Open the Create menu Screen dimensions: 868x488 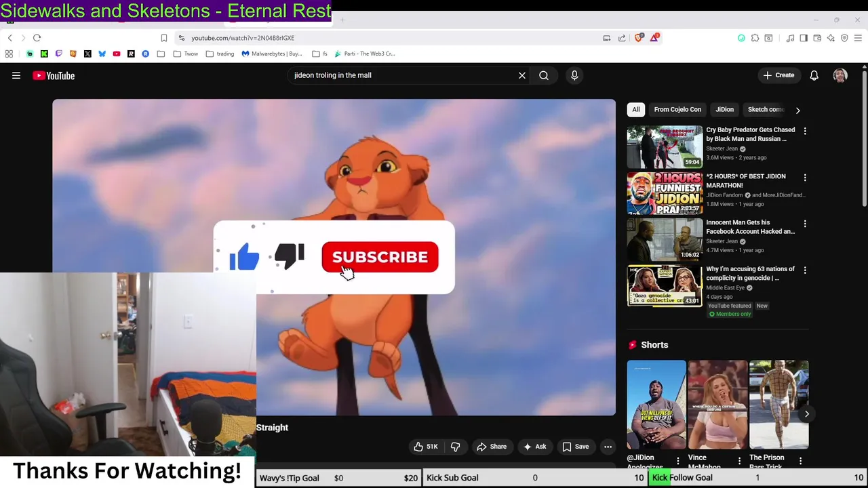point(778,75)
